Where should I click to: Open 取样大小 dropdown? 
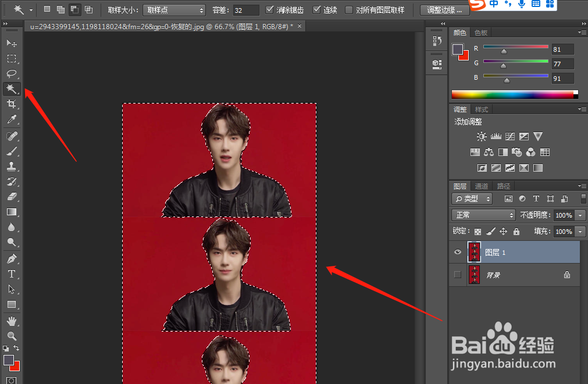[174, 10]
